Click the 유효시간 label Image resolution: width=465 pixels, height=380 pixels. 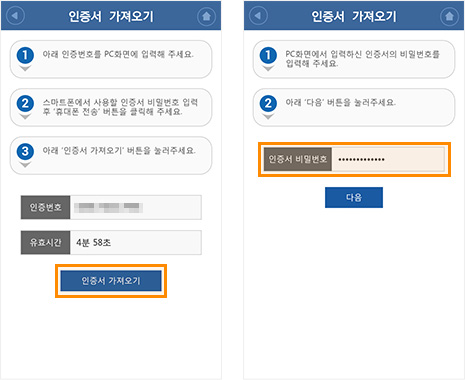coord(45,242)
